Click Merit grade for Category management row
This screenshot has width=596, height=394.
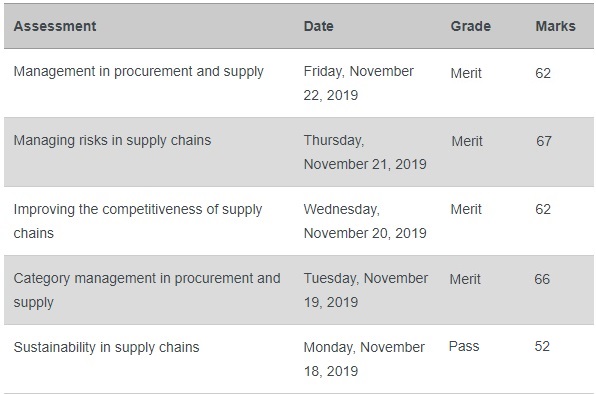pyautogui.click(x=465, y=279)
